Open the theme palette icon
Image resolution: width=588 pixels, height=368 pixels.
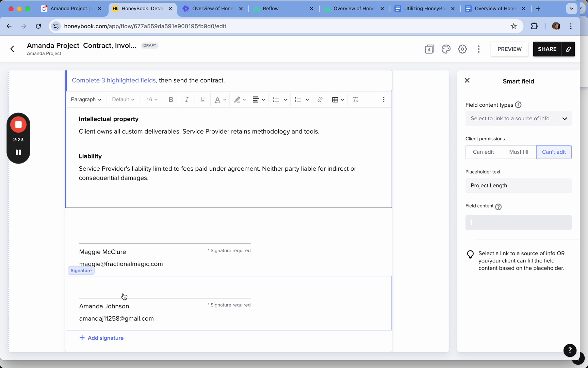click(446, 49)
